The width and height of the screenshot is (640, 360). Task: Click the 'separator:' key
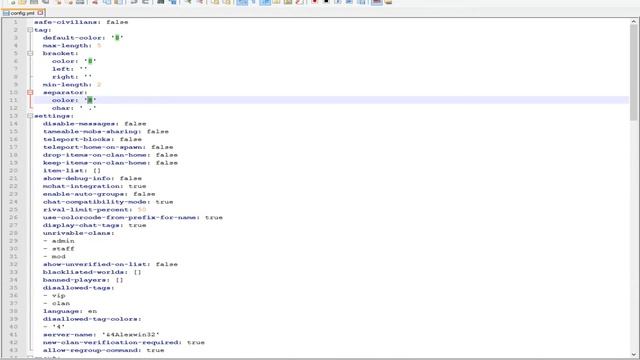tap(65, 93)
